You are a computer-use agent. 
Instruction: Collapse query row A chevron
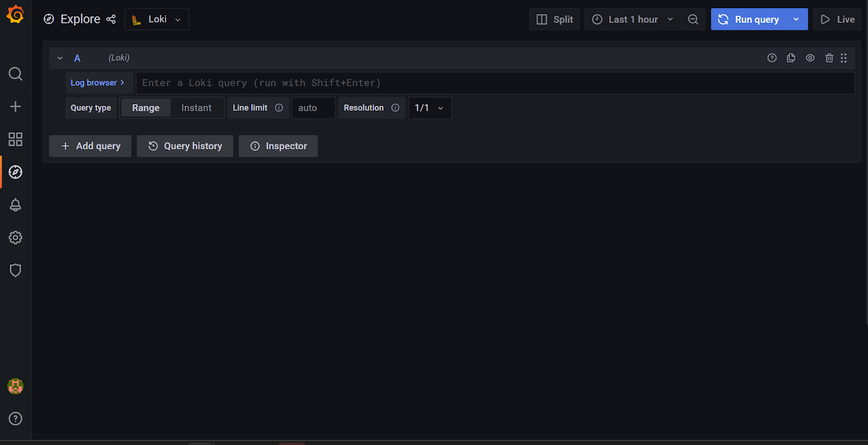(x=60, y=58)
